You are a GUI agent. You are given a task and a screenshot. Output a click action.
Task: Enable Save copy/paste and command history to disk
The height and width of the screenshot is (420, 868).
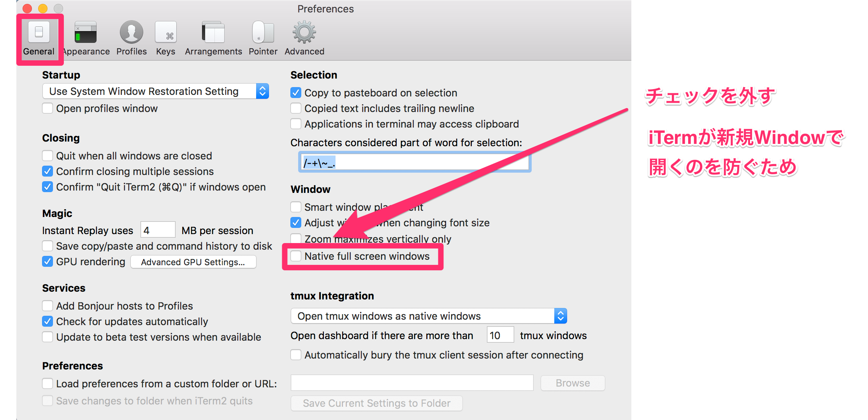click(x=47, y=246)
